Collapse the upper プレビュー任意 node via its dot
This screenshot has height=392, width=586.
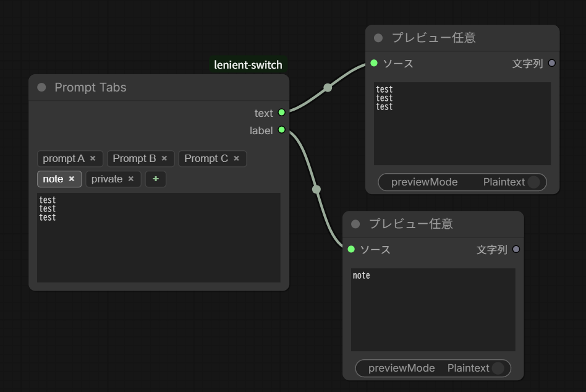[378, 38]
